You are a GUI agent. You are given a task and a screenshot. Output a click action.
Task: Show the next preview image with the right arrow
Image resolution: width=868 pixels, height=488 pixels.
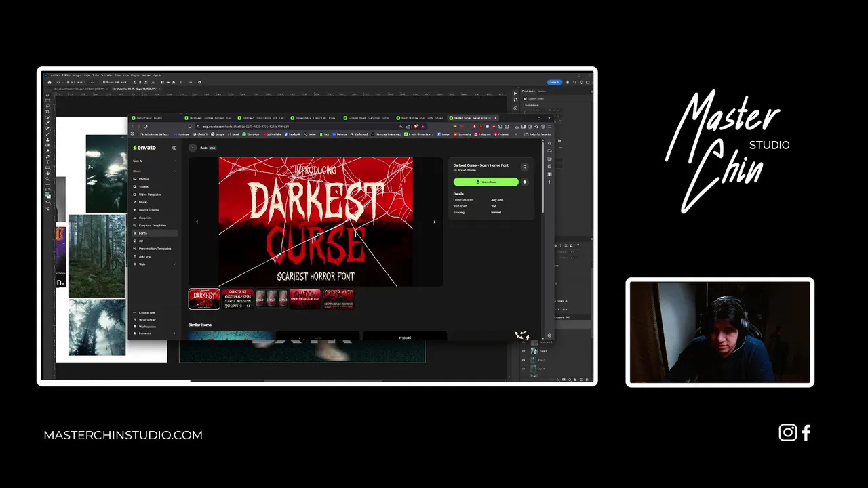click(435, 222)
